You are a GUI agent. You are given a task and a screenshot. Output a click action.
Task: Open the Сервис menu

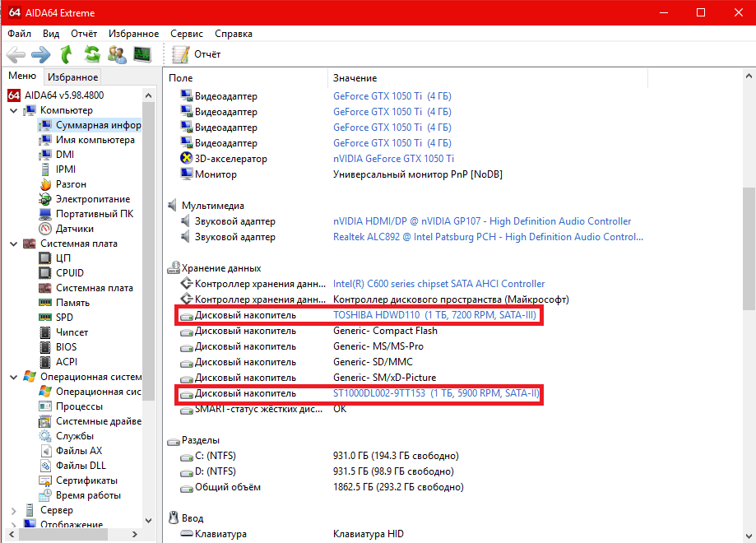[x=187, y=34]
